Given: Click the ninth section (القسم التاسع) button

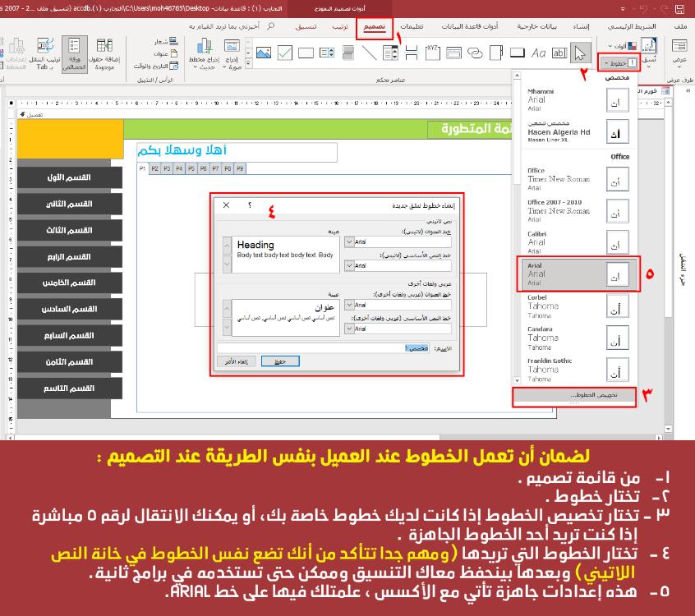Looking at the screenshot, I should (x=70, y=388).
